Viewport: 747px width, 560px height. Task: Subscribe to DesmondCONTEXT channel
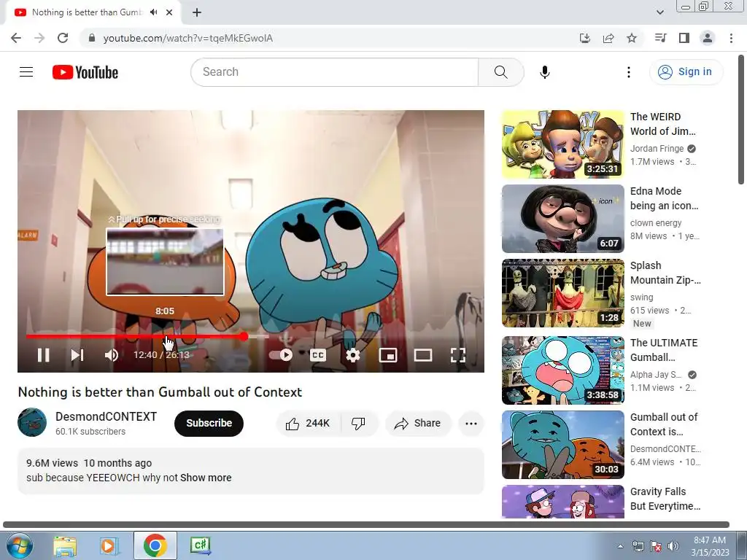tap(209, 423)
